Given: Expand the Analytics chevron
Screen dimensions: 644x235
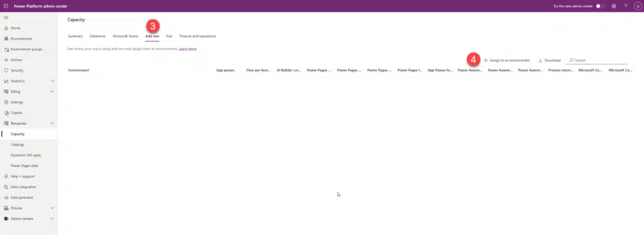Looking at the screenshot, I should click(52, 81).
